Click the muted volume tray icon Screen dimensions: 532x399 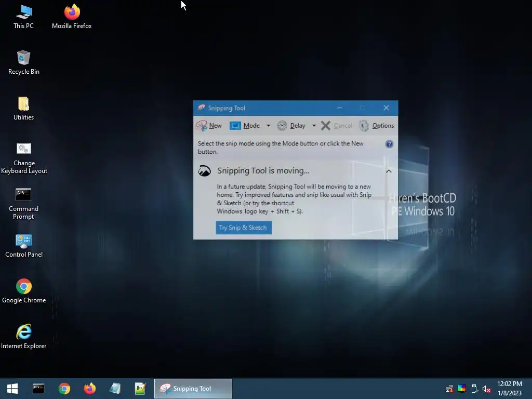[x=486, y=389]
